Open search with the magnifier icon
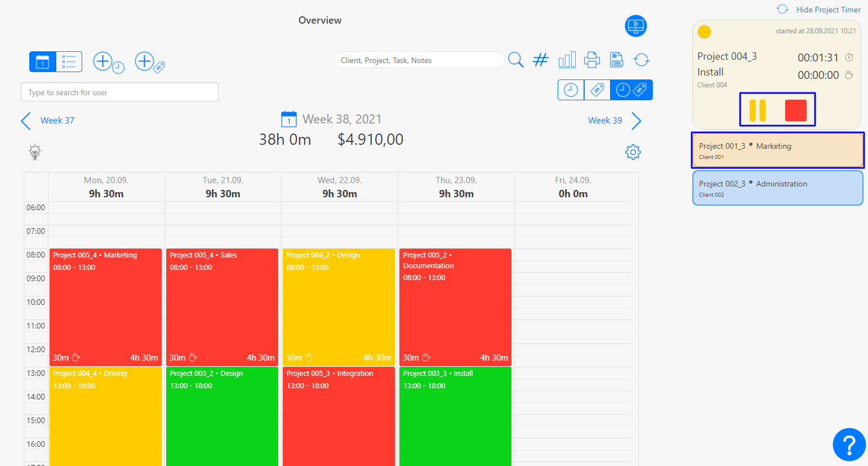 click(515, 60)
